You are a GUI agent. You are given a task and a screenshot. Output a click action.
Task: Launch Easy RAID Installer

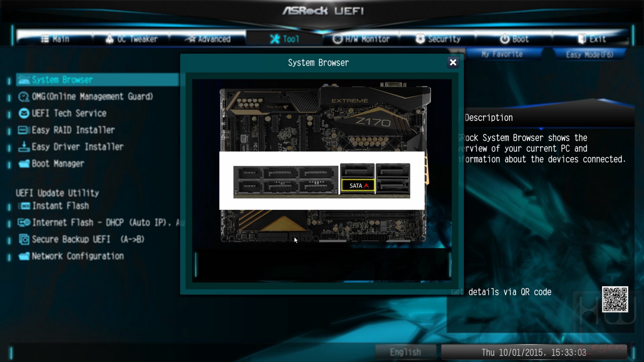(x=73, y=130)
